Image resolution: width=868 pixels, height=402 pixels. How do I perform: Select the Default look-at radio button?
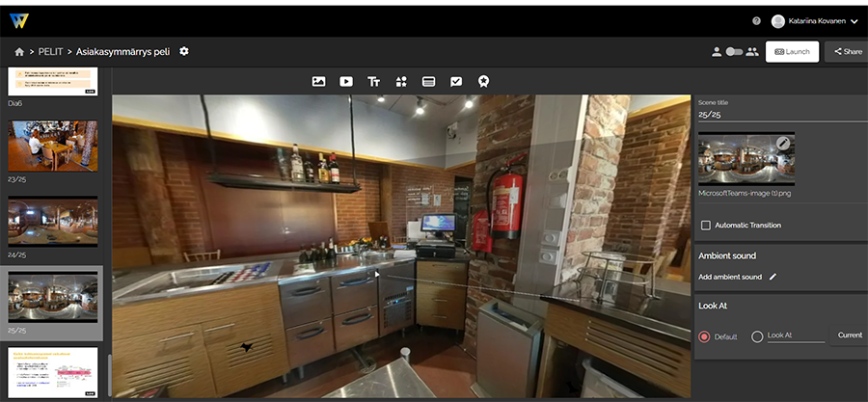pyautogui.click(x=704, y=336)
